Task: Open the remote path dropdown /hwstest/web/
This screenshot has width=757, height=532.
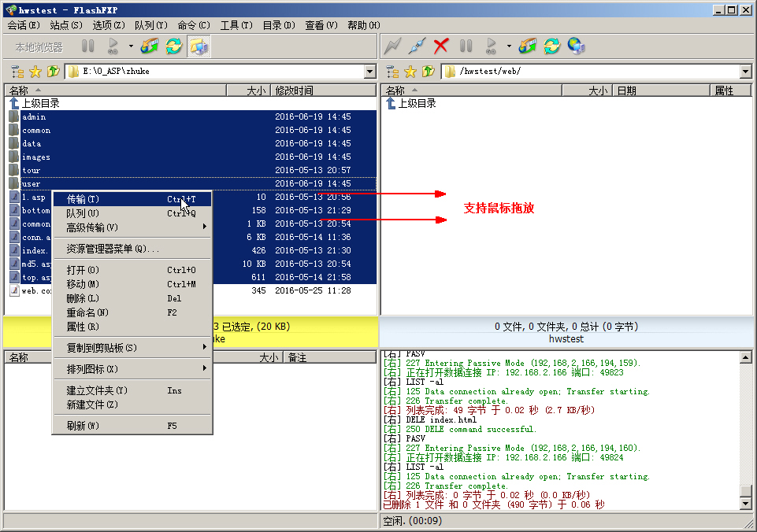Action: pyautogui.click(x=745, y=72)
